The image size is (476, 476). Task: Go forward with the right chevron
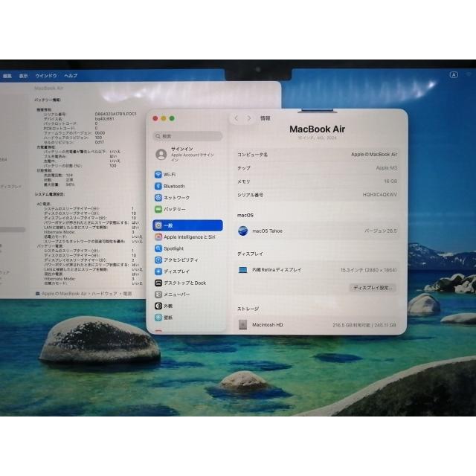click(249, 118)
